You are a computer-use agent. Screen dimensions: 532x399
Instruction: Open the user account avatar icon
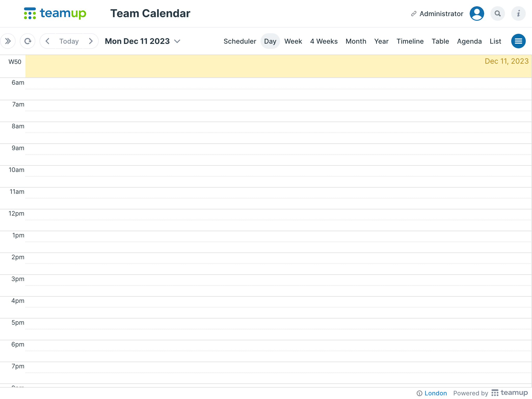pos(477,14)
